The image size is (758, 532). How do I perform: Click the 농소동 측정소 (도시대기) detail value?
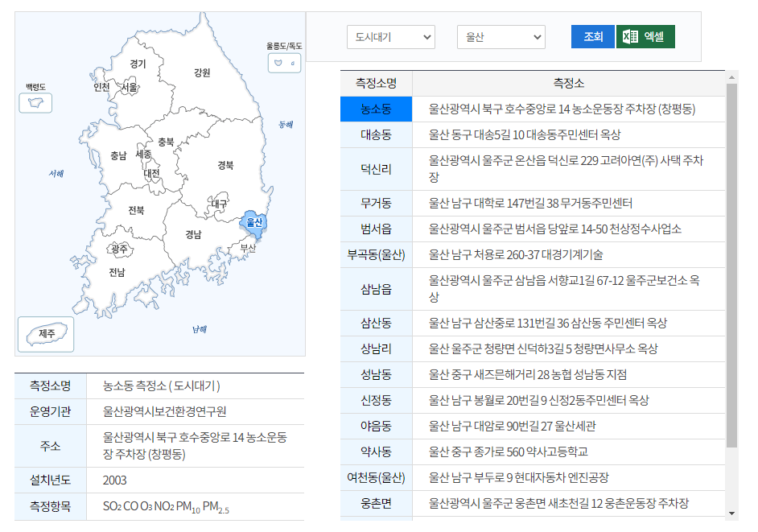[x=162, y=386]
